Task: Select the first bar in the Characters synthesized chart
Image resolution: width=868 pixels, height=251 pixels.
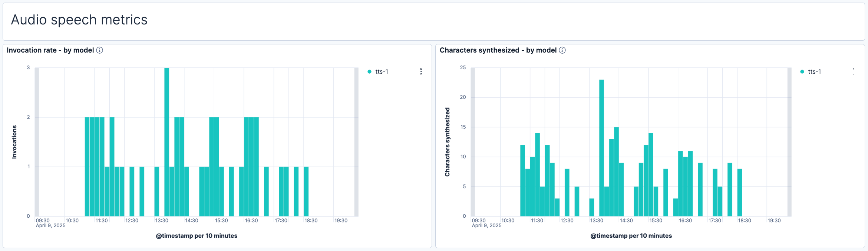Action: (x=522, y=181)
